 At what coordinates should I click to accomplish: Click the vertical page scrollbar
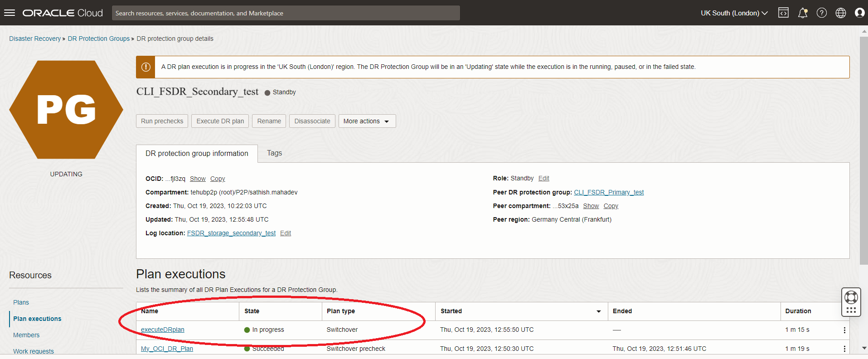click(863, 150)
